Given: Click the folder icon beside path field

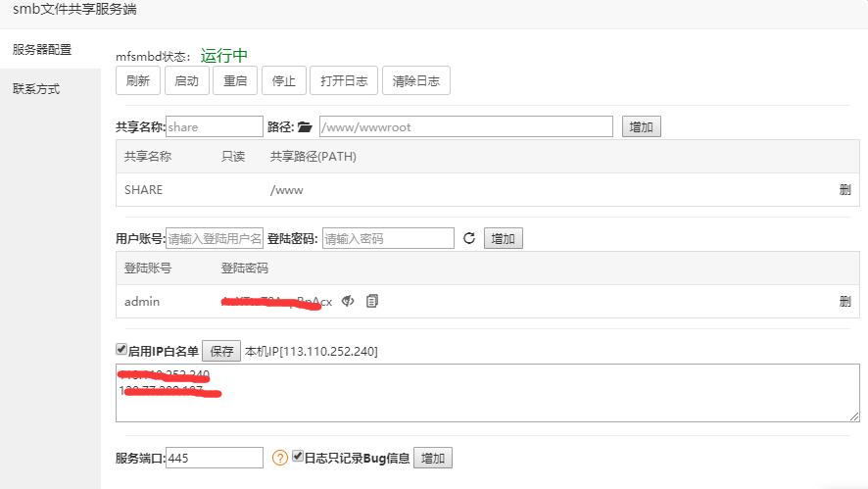Looking at the screenshot, I should [305, 127].
